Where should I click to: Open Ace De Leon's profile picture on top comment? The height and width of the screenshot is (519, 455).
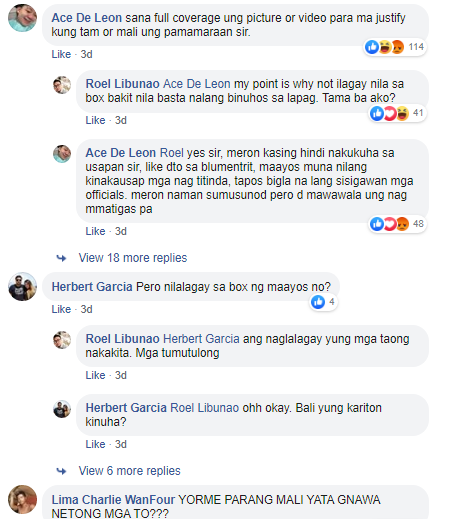(22, 18)
